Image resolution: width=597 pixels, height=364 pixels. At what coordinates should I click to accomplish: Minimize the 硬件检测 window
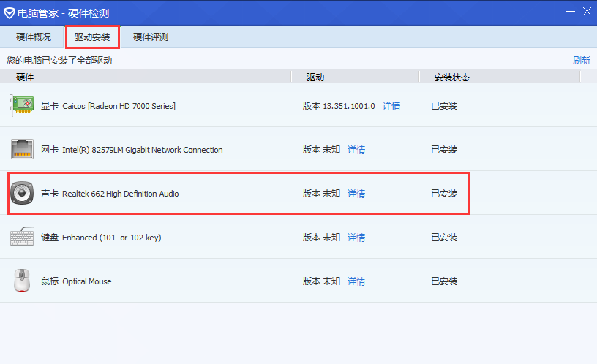(x=571, y=12)
